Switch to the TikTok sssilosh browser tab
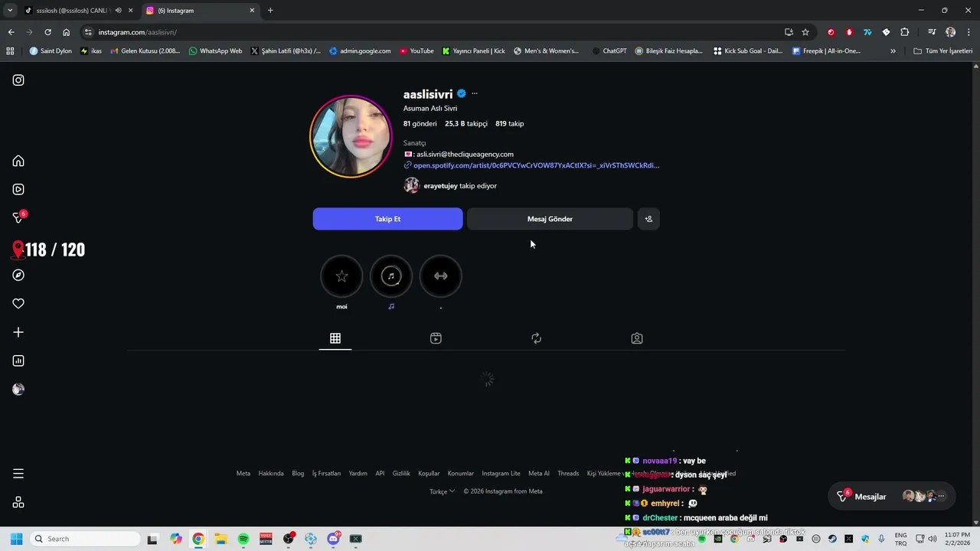Viewport: 980px width, 551px height. click(x=73, y=11)
